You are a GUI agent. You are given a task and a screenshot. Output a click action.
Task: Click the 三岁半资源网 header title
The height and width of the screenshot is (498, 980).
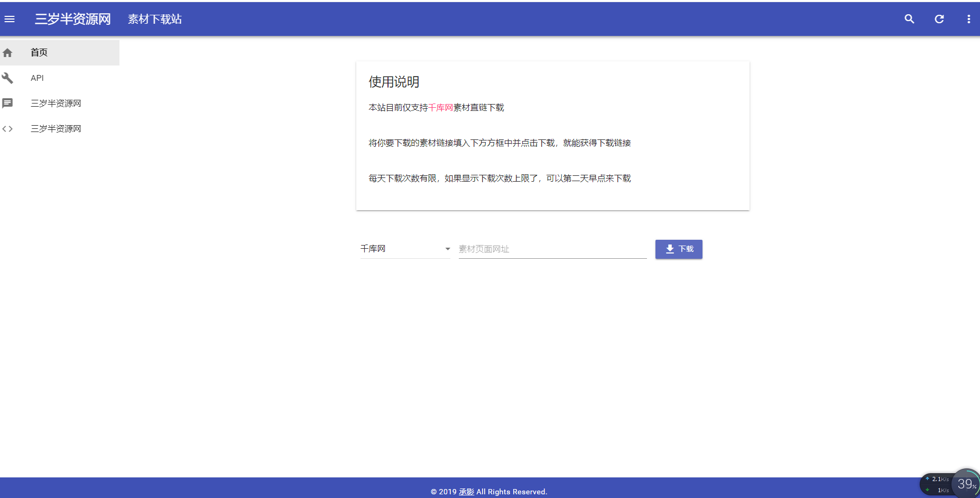pos(73,19)
